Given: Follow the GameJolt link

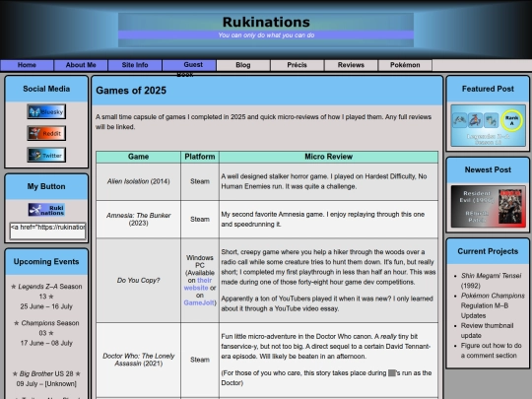Looking at the screenshot, I should coord(199,302).
